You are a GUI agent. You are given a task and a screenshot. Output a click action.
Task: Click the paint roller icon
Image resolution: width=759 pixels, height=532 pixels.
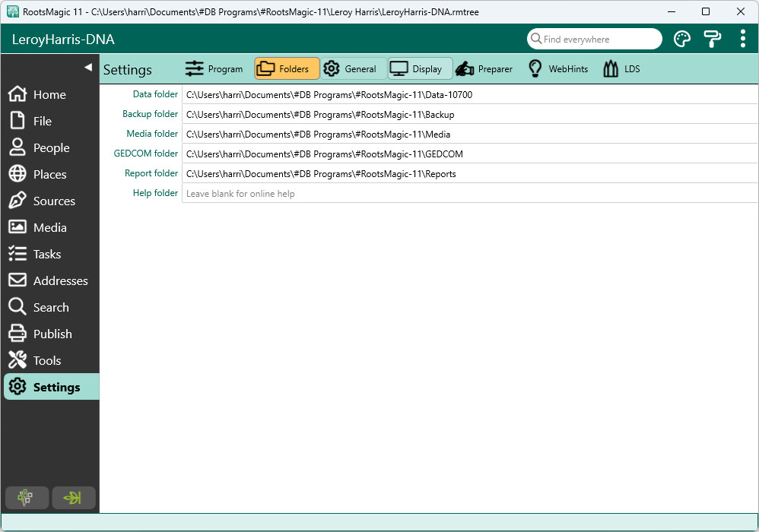click(x=712, y=40)
